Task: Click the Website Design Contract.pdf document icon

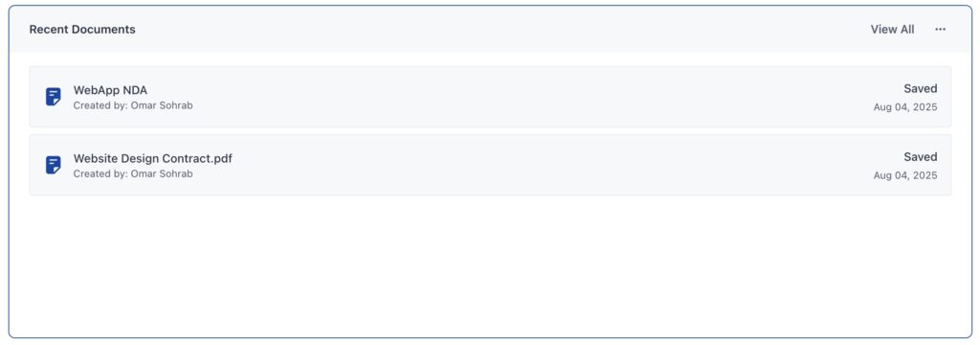Action: (x=54, y=165)
